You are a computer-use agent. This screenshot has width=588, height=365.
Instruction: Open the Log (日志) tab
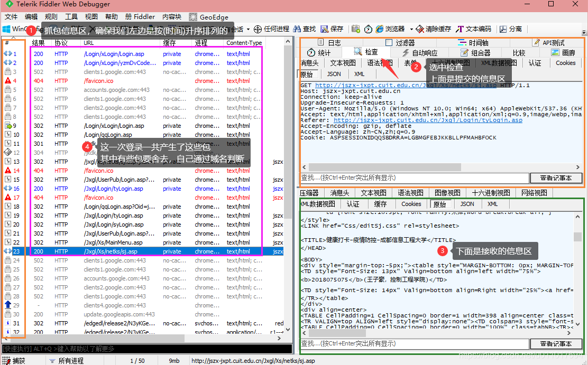click(329, 43)
